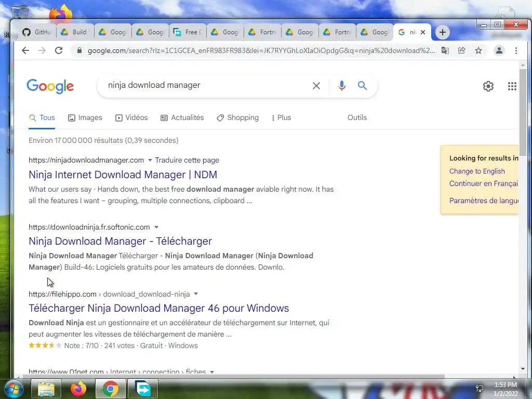Clear the search box with the X
This screenshot has height=399, width=532.
(316, 86)
